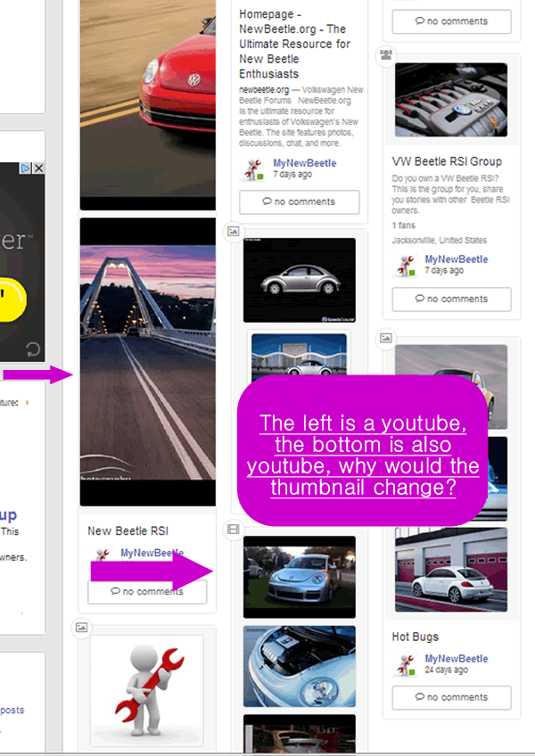This screenshot has height=756, width=535.
Task: Open MyNewBeetle link in VW Beetle RSI Group card
Action: pos(457,259)
